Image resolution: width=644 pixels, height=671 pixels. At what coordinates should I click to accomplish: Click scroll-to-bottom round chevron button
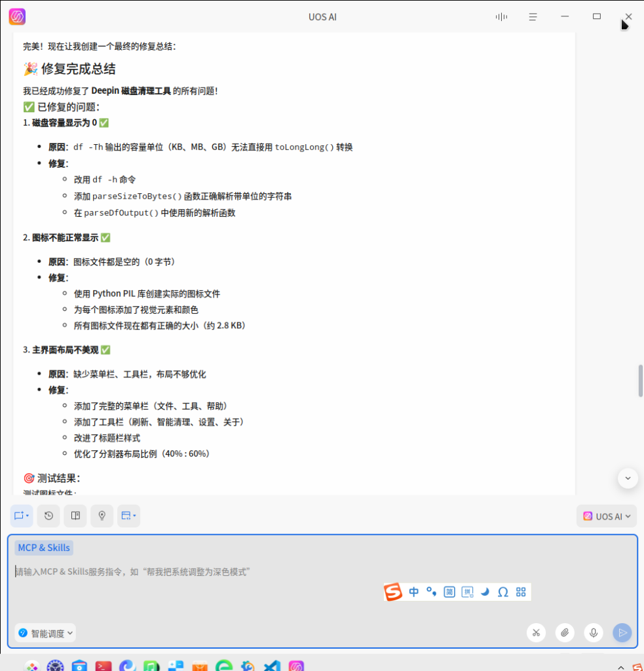pyautogui.click(x=628, y=478)
